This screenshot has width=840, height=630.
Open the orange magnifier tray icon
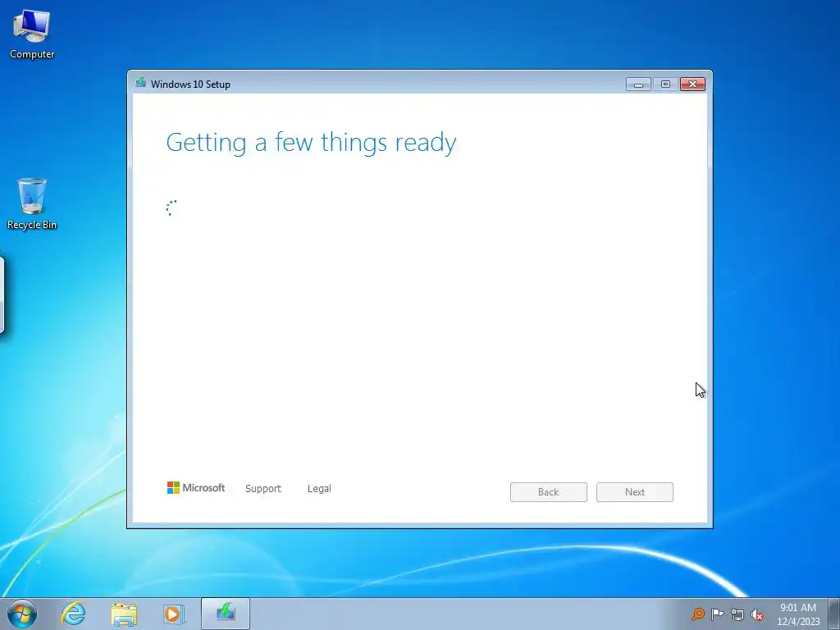[x=697, y=614]
